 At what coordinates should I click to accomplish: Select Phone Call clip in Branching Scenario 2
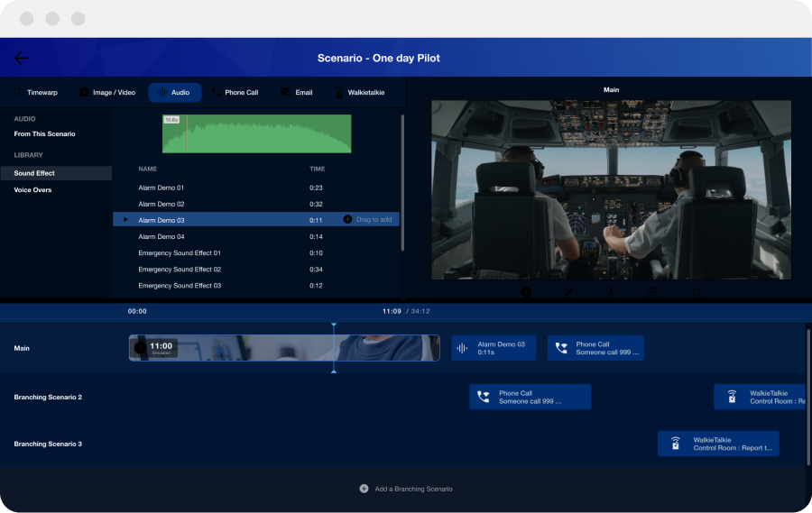click(x=531, y=397)
